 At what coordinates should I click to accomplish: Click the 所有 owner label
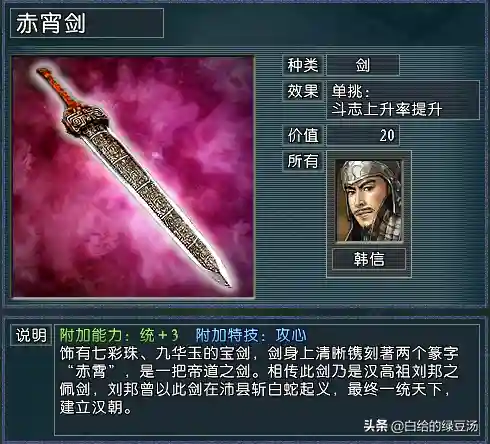pyautogui.click(x=303, y=161)
